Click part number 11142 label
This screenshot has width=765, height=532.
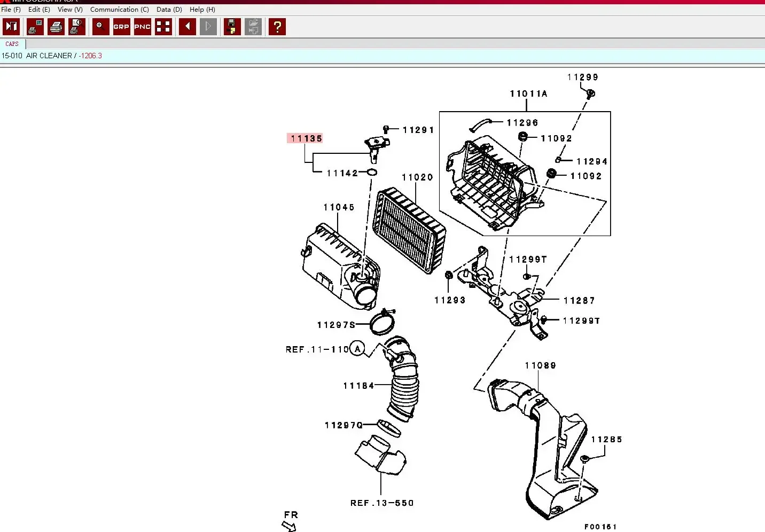point(342,173)
